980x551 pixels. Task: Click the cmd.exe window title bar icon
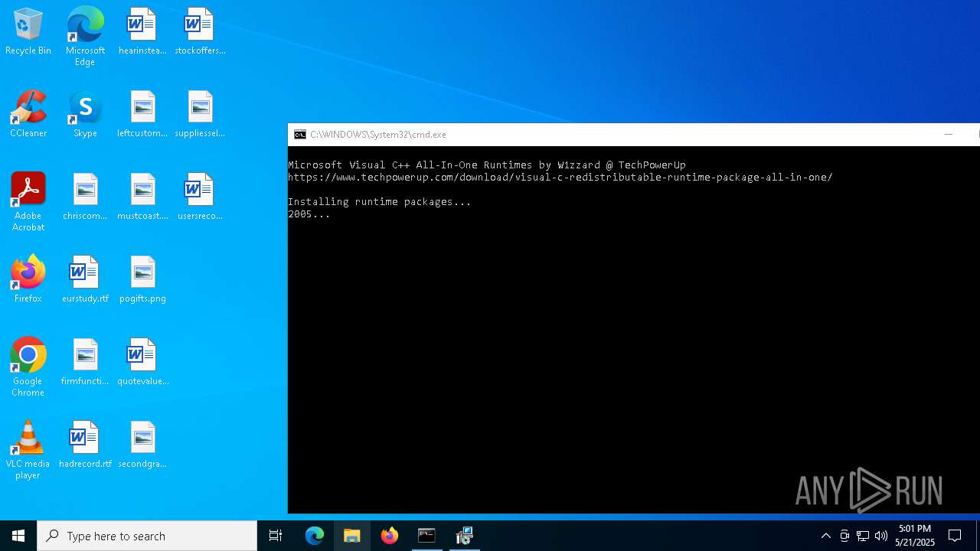300,135
